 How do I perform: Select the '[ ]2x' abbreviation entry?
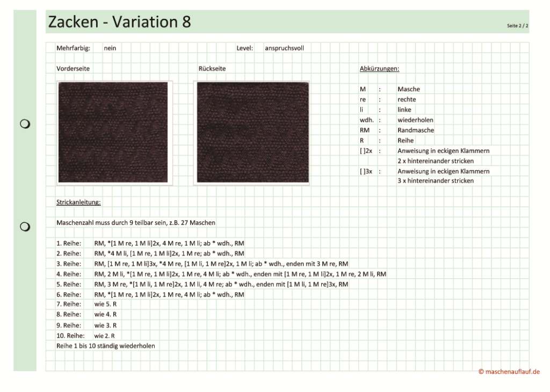366,151
